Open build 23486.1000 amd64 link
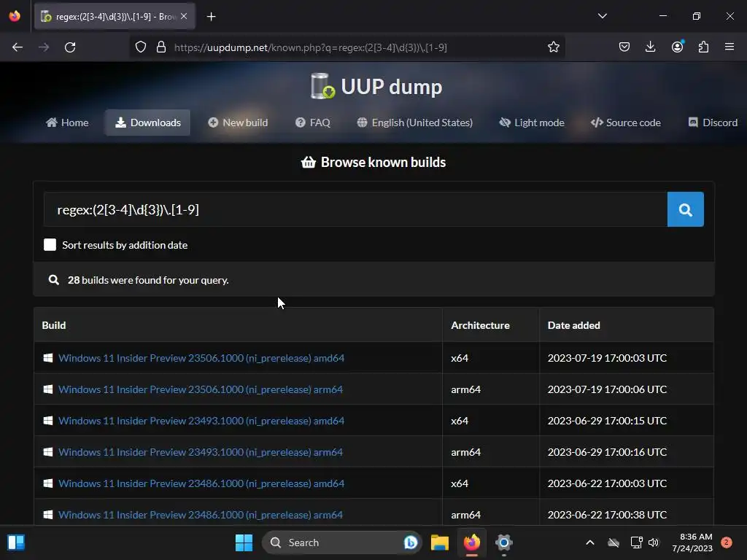 [x=201, y=484]
